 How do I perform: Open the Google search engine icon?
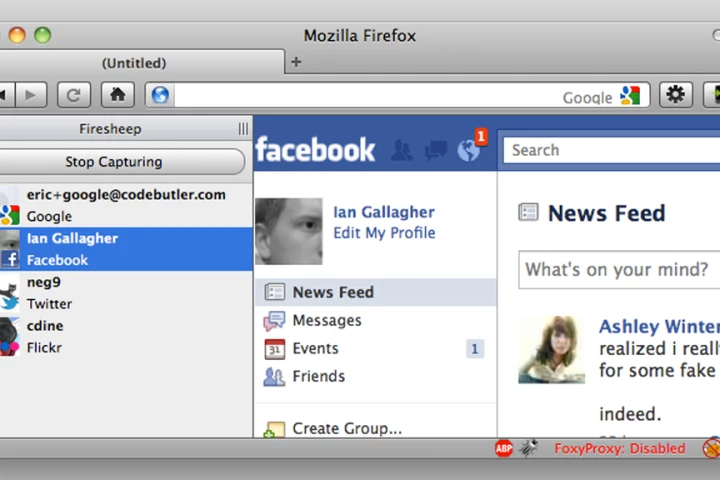click(x=630, y=96)
